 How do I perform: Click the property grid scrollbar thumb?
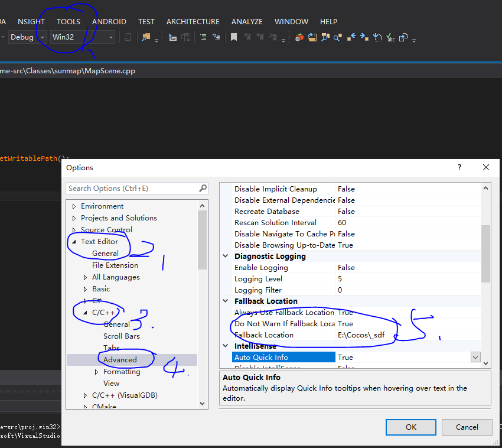pos(485,254)
